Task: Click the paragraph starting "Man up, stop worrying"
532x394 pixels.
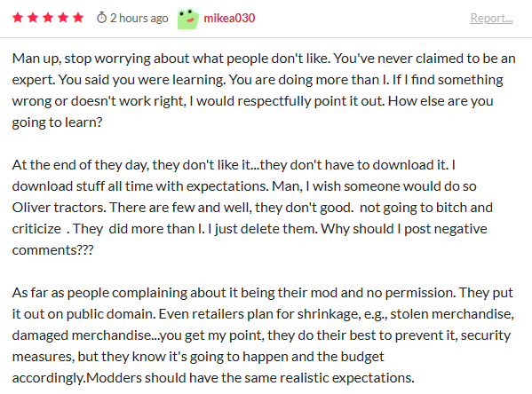Action: 264,91
